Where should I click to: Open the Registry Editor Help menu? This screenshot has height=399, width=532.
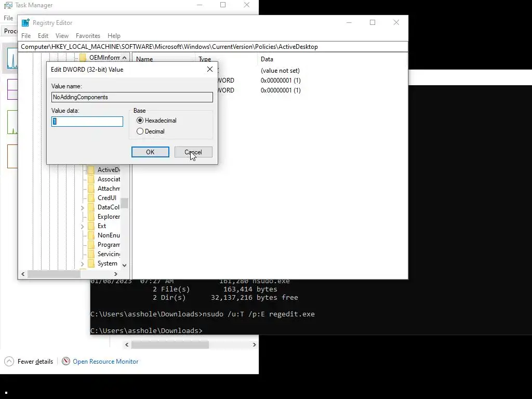click(x=114, y=36)
